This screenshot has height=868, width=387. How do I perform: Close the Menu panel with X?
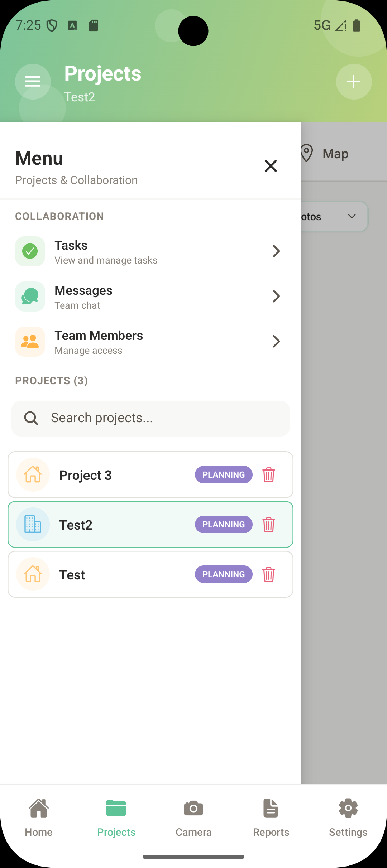point(271,166)
